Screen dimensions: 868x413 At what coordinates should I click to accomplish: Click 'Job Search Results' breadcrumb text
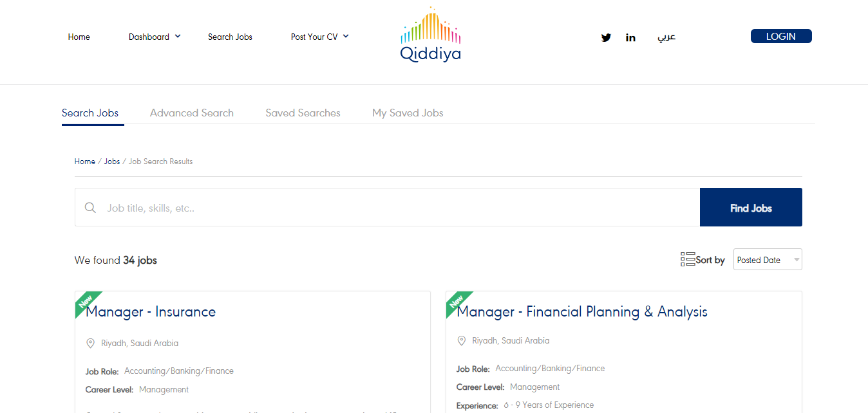point(161,161)
